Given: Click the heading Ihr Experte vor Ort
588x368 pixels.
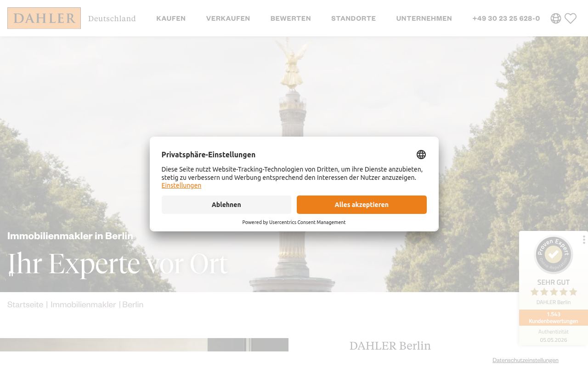Looking at the screenshot, I should pyautogui.click(x=118, y=264).
